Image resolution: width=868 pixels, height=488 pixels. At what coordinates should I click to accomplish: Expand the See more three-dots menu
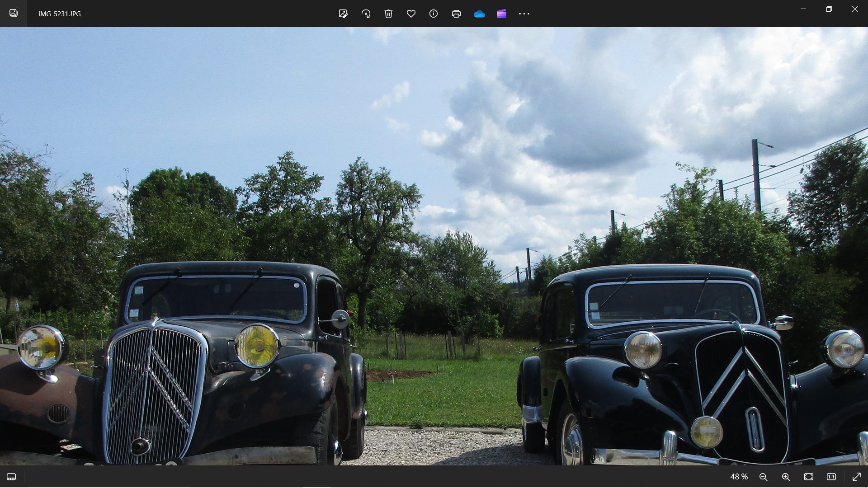point(524,14)
